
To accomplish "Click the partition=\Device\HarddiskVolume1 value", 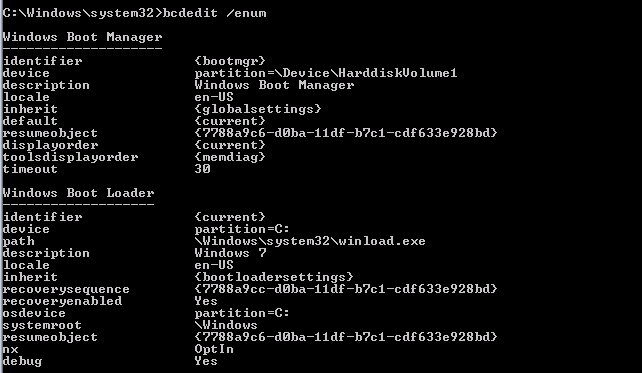I will (x=326, y=73).
